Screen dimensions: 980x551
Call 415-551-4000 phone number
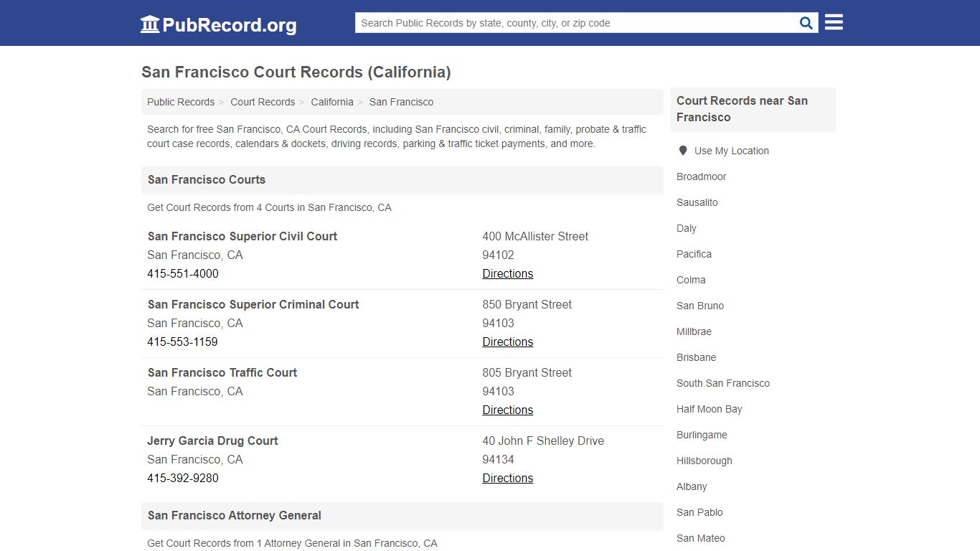tap(183, 273)
